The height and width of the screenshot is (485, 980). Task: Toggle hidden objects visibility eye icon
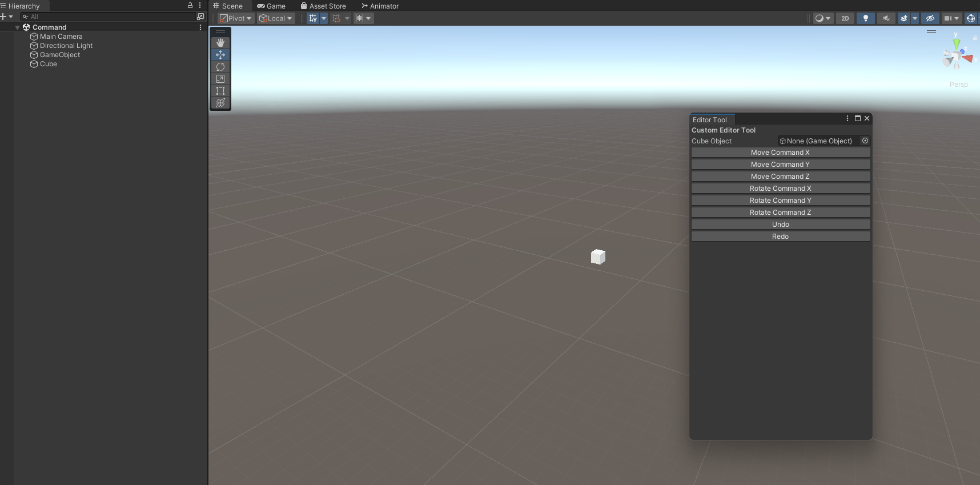930,18
